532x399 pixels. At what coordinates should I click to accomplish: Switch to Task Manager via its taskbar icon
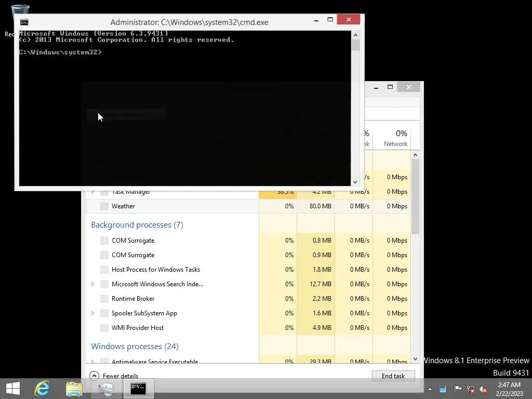point(106,389)
